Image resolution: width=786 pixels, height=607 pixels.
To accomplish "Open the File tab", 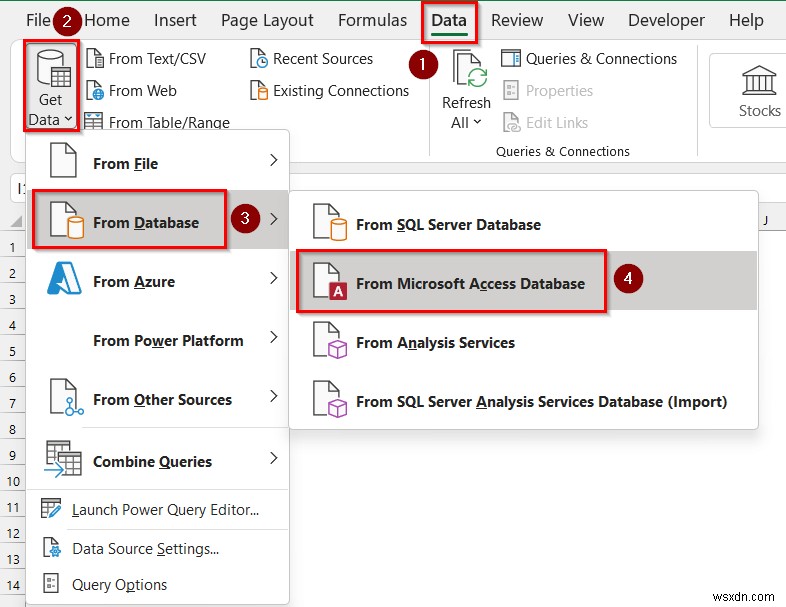I will click(x=38, y=20).
